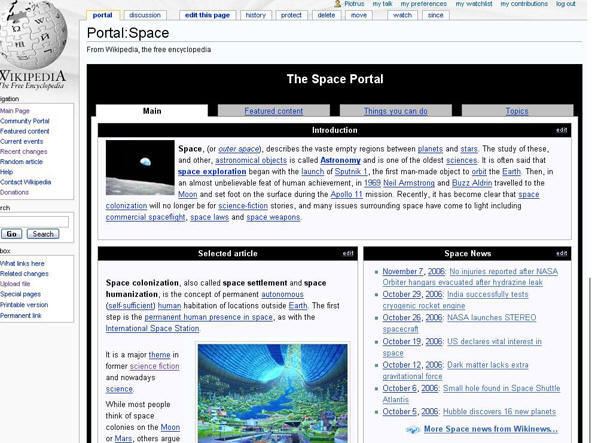The width and height of the screenshot is (598, 443).
Task: Click the watch tab
Action: click(x=402, y=15)
